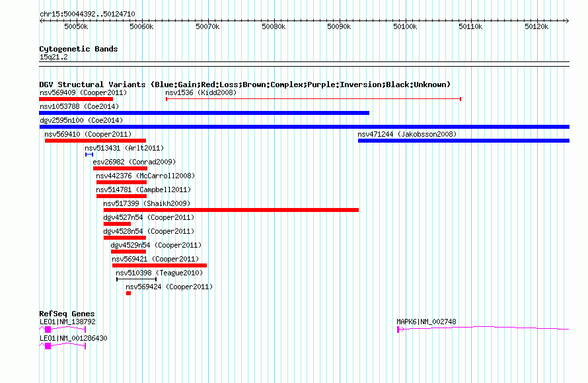588x383 pixels.
Task: Click the nsv569409 (Cooper2011) label
Action: [83, 92]
